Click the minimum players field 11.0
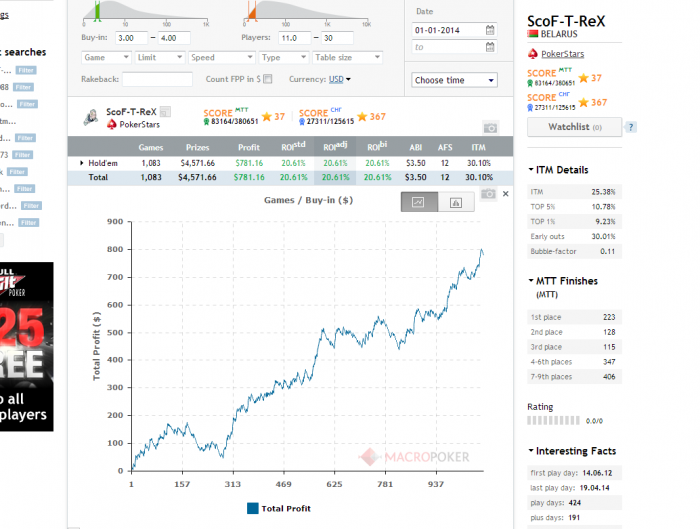 [x=295, y=38]
